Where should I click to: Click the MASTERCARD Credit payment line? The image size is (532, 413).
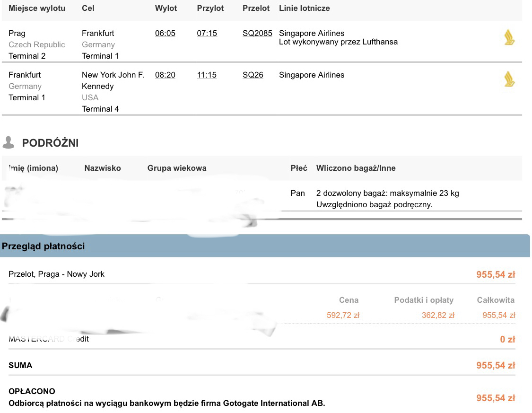coord(262,339)
